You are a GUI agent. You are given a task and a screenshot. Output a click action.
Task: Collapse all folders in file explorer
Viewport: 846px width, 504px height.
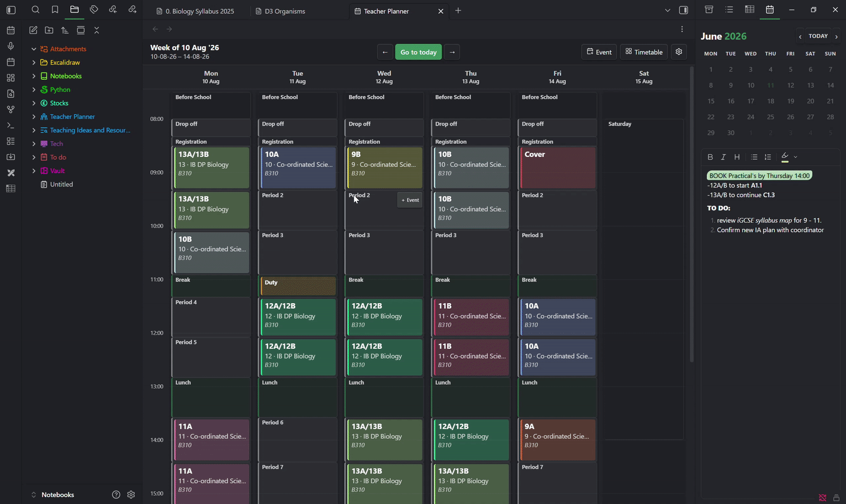[96, 30]
